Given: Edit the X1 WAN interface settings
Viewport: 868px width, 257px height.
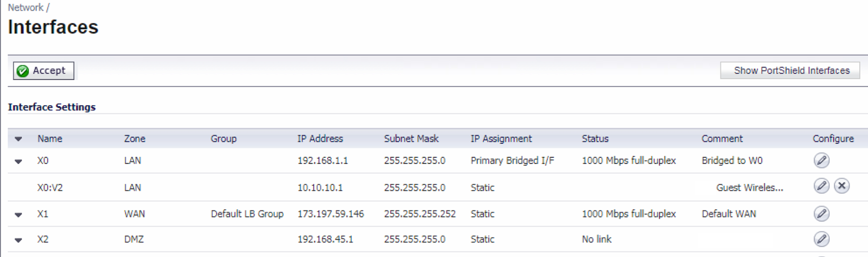Looking at the screenshot, I should pos(821,214).
